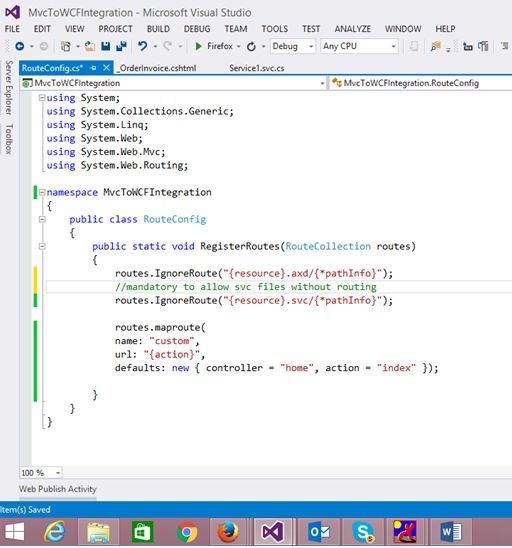Click the Refresh browser icon

coord(251,46)
